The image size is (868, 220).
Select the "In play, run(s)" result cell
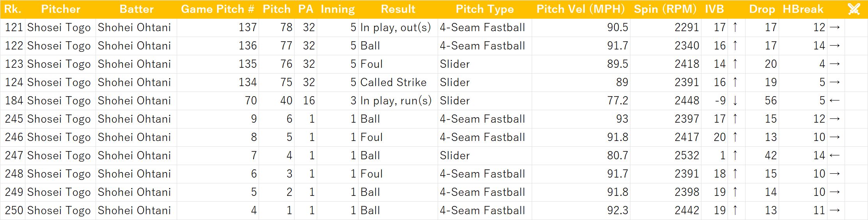point(398,101)
